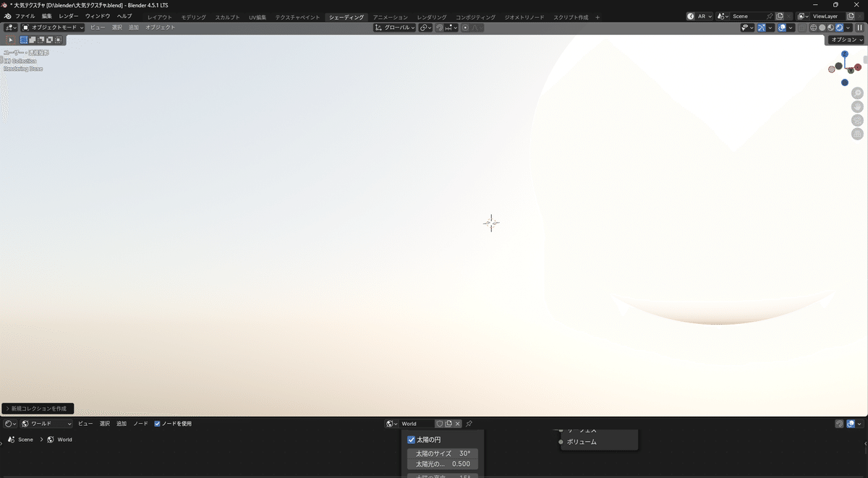
Task: Choose the intersect selection mode icon
Action: tap(59, 40)
